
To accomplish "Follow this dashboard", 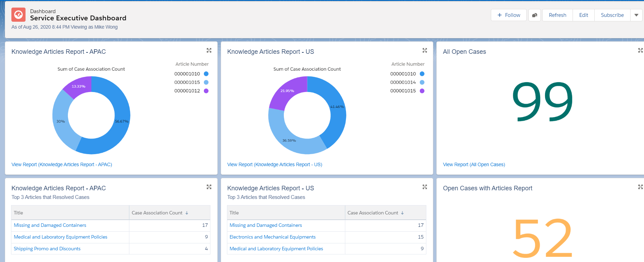I will click(508, 15).
